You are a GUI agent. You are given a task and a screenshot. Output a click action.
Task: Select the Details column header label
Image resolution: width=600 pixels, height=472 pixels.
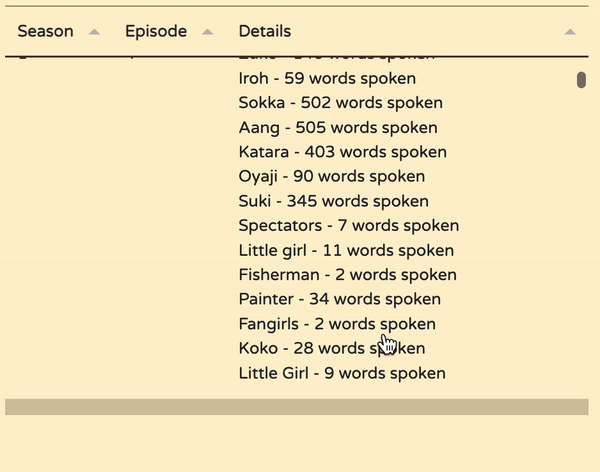point(265,31)
